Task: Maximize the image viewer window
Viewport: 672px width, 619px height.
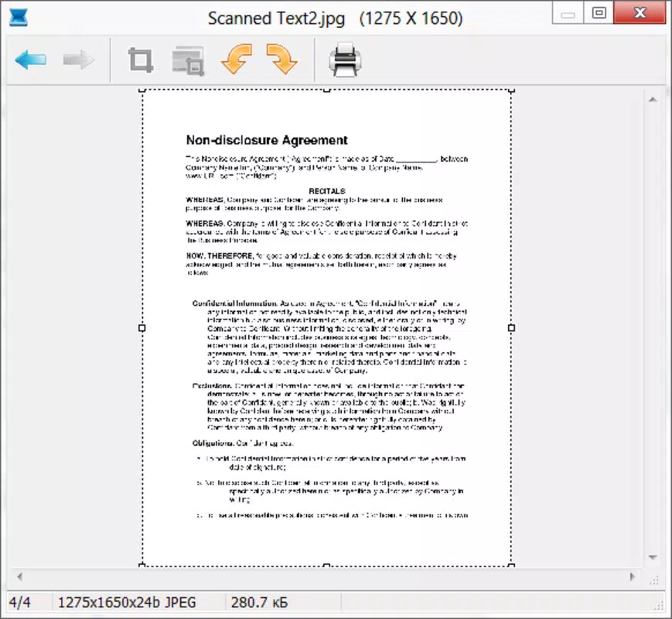Action: click(x=599, y=13)
